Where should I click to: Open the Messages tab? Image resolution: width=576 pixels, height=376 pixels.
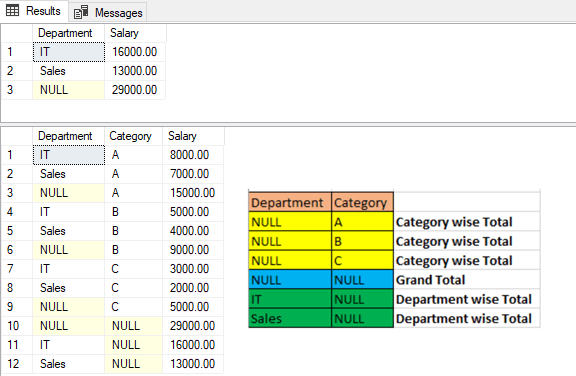click(108, 12)
